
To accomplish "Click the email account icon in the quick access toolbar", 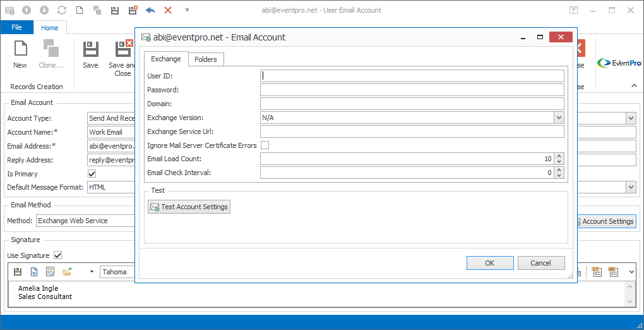I will coord(9,10).
